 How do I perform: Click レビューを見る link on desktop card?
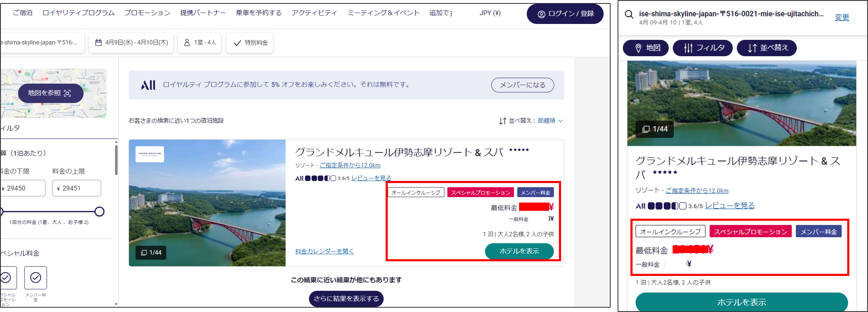coord(371,178)
